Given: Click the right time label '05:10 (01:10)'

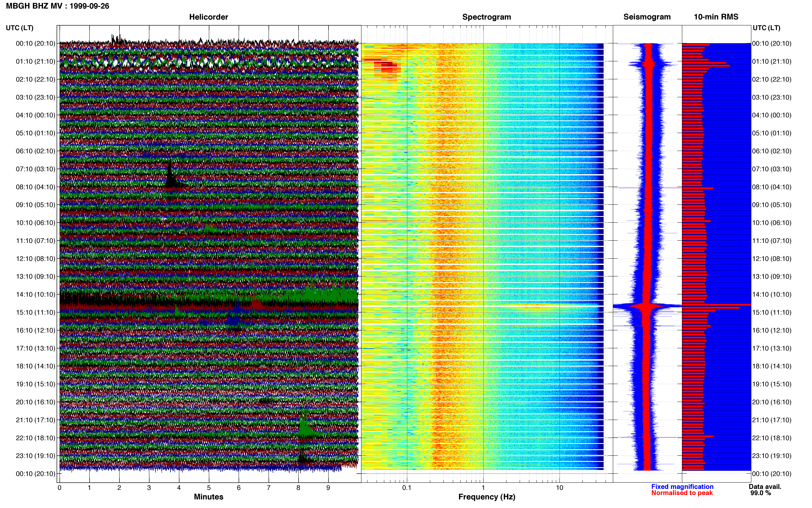Looking at the screenshot, I should click(x=772, y=133).
